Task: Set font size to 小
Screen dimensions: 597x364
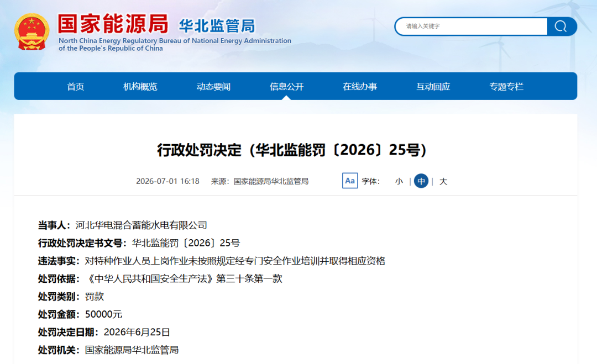Action: [399, 181]
